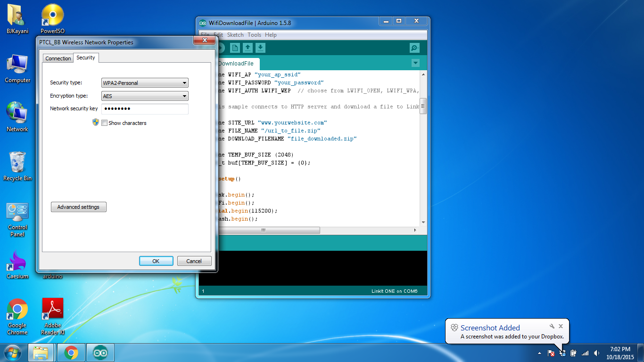The height and width of the screenshot is (362, 644).
Task: Click the Advanced settings button
Action: [x=79, y=207]
